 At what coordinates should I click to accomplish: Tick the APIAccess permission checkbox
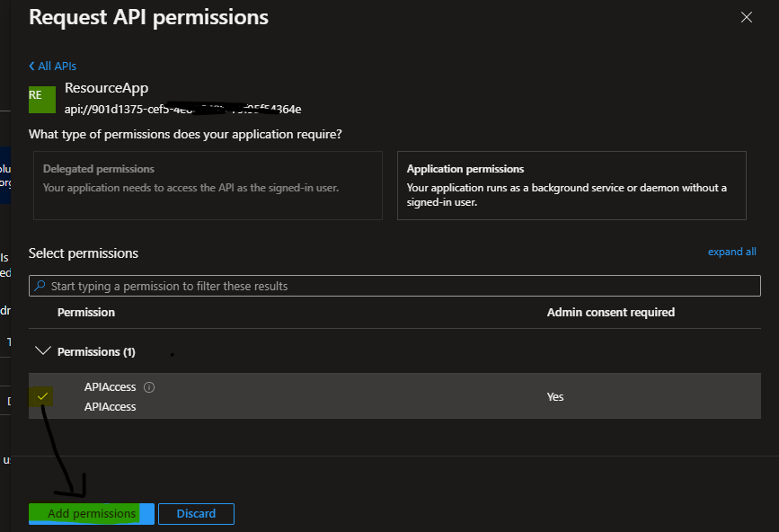(42, 396)
